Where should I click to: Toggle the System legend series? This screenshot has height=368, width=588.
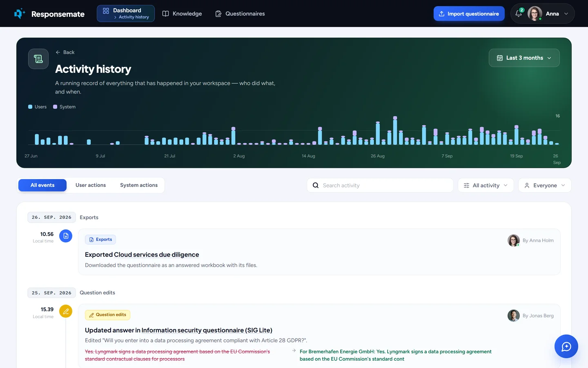[64, 107]
